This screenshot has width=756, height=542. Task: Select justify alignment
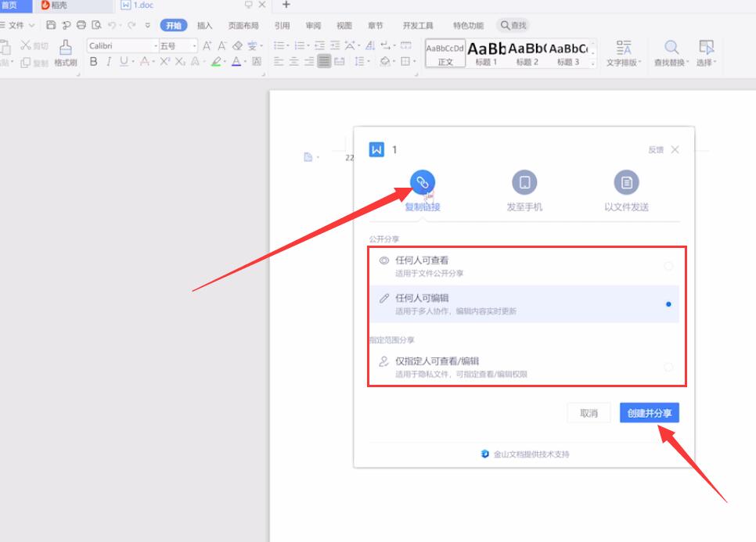(x=325, y=62)
